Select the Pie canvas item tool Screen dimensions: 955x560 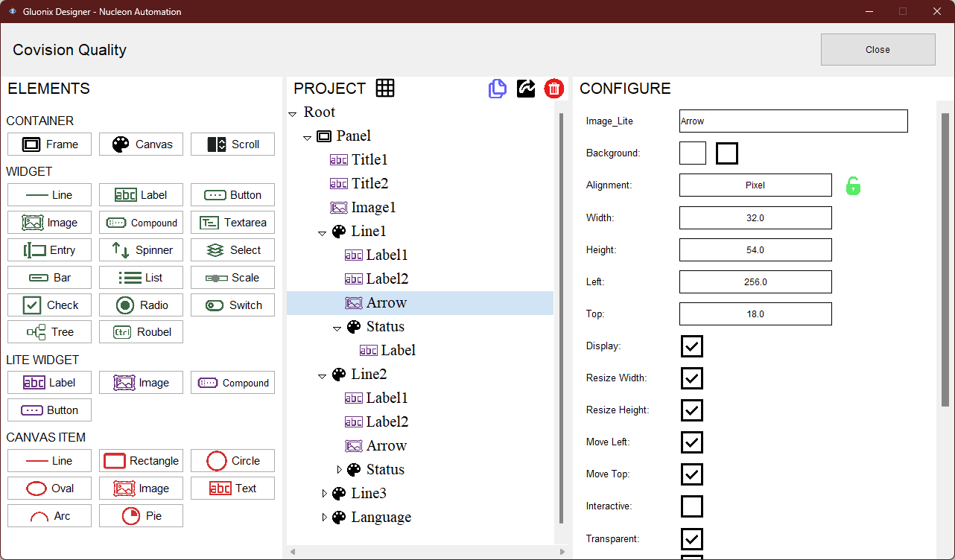[x=141, y=515]
